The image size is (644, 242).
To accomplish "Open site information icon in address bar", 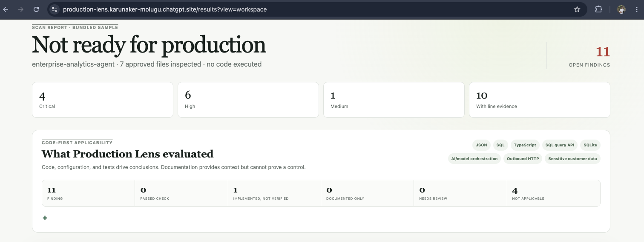I will pos(54,9).
